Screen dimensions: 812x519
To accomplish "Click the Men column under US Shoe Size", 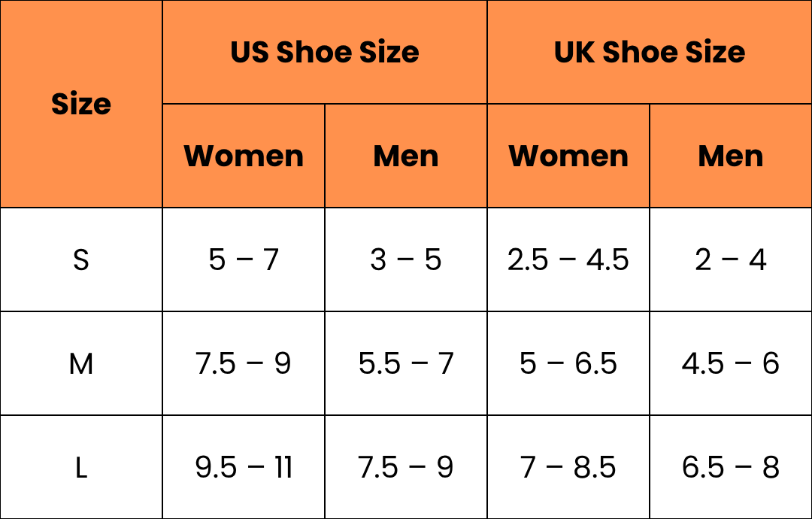I will 406,156.
